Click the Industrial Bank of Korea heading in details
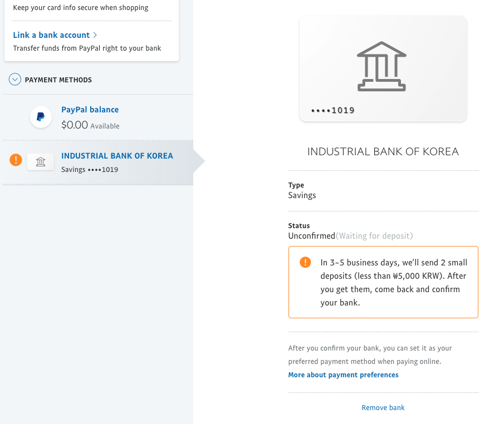504x424 pixels. click(383, 151)
